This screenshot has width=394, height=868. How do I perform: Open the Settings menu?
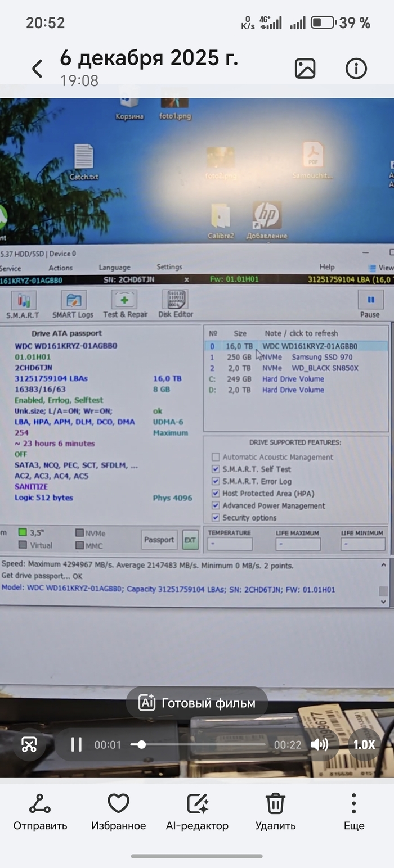pos(169,267)
